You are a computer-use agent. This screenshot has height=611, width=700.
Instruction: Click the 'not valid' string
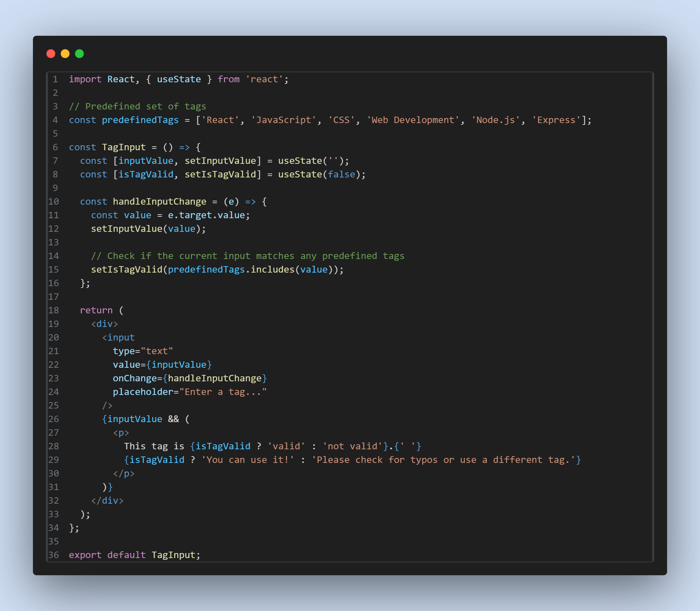[x=353, y=446]
